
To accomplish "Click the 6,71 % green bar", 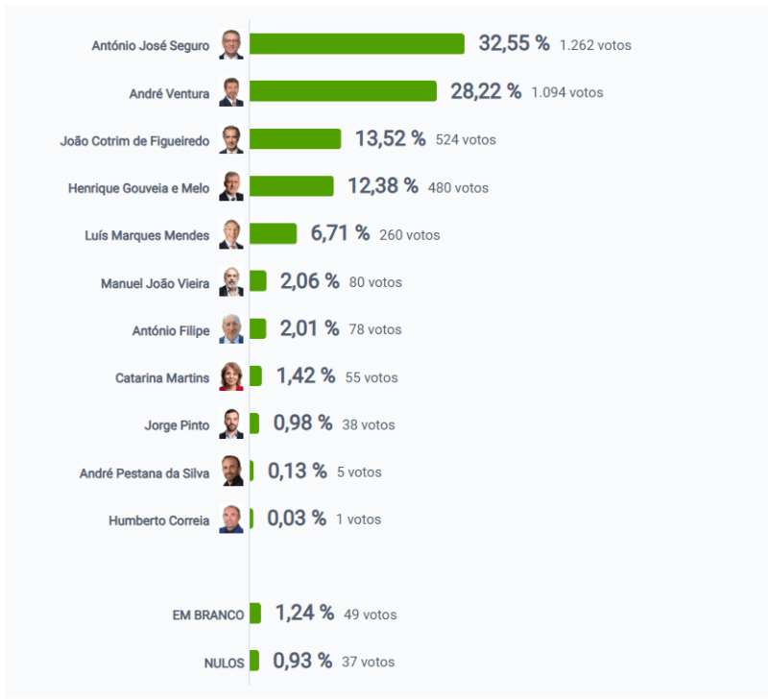I will pyautogui.click(x=273, y=234).
